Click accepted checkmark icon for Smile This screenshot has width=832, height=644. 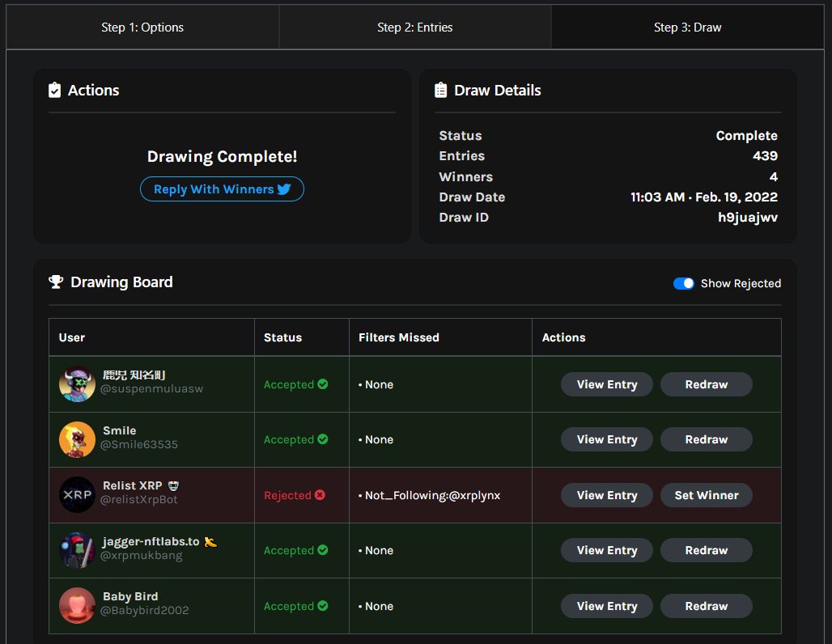pyautogui.click(x=323, y=439)
